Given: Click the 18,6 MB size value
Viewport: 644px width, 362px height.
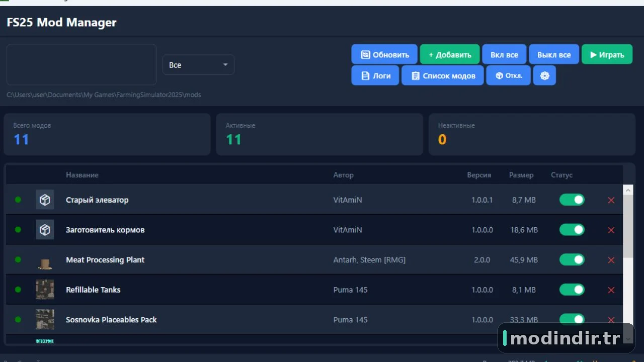Looking at the screenshot, I should [524, 230].
